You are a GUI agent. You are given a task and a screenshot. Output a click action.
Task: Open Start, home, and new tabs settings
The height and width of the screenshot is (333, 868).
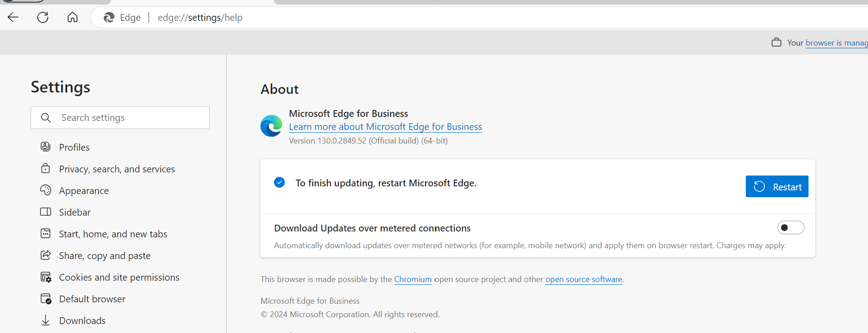pyautogui.click(x=113, y=234)
